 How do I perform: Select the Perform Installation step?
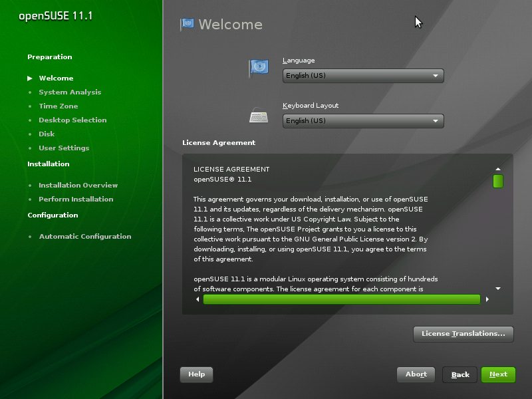pyautogui.click(x=76, y=199)
